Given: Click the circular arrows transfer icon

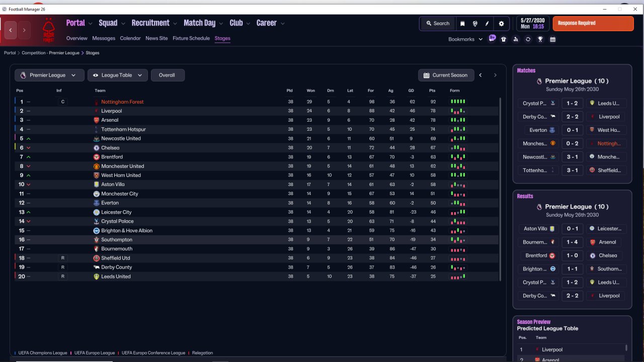Looking at the screenshot, I should click(528, 39).
